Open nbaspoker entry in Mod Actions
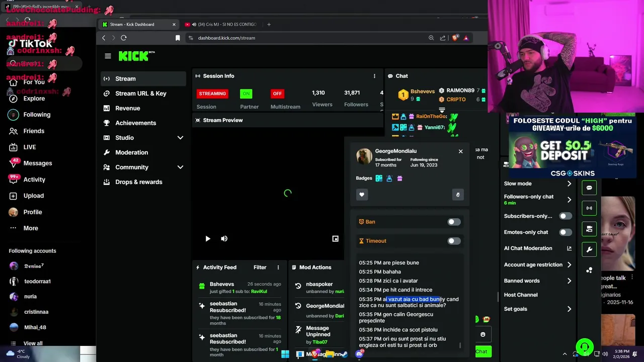Viewport: 644px width, 362px height. [x=319, y=284]
